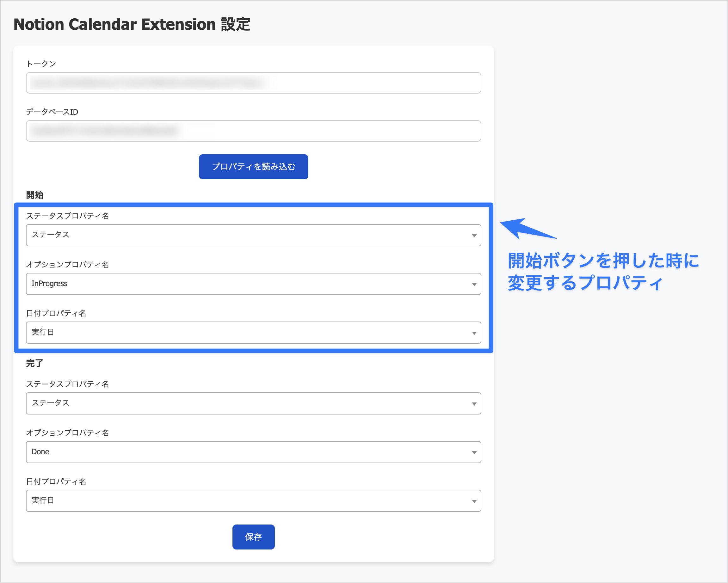Image resolution: width=728 pixels, height=583 pixels.
Task: Open the Done option dropdown
Action: point(253,452)
